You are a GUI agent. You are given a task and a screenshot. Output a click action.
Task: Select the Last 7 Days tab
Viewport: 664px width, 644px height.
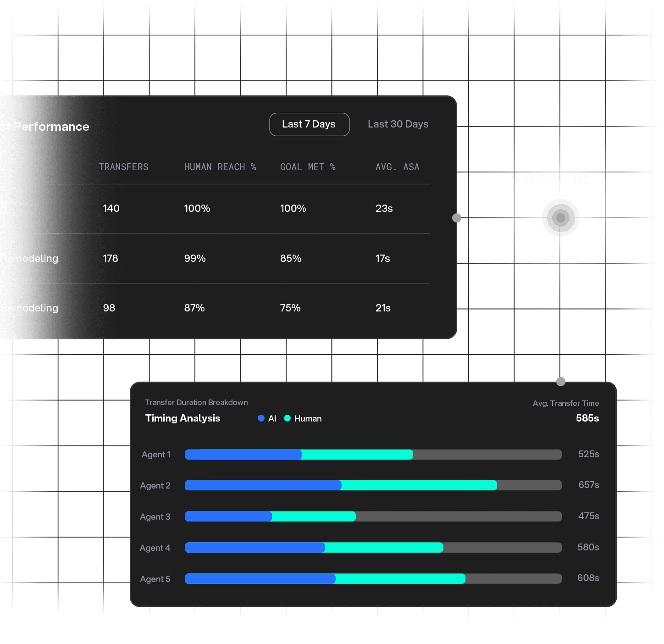click(x=309, y=124)
